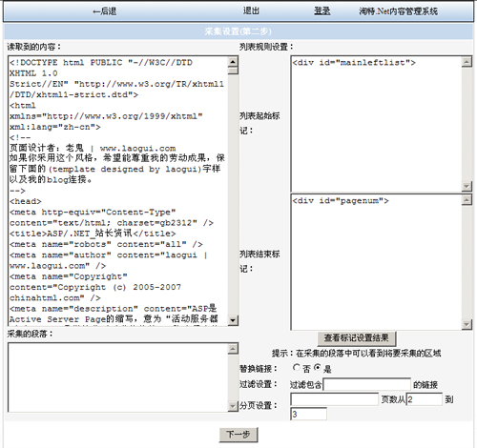
Task: Click up arrow in 列表结束标记 textarea scrollbar
Action: (x=467, y=200)
